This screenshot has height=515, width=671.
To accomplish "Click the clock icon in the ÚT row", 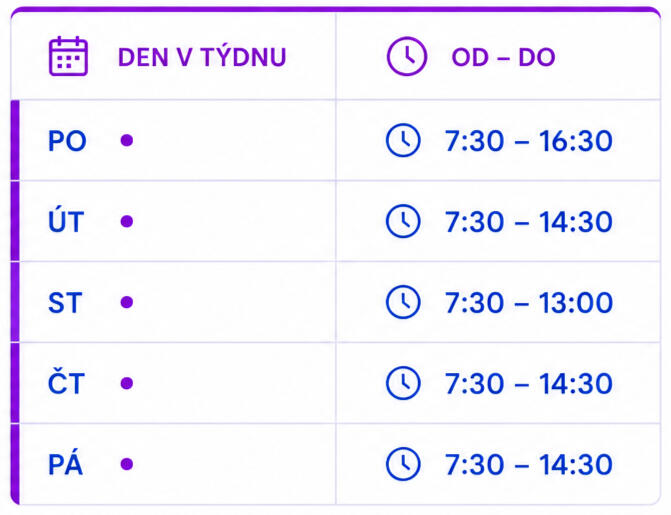I will tap(403, 221).
